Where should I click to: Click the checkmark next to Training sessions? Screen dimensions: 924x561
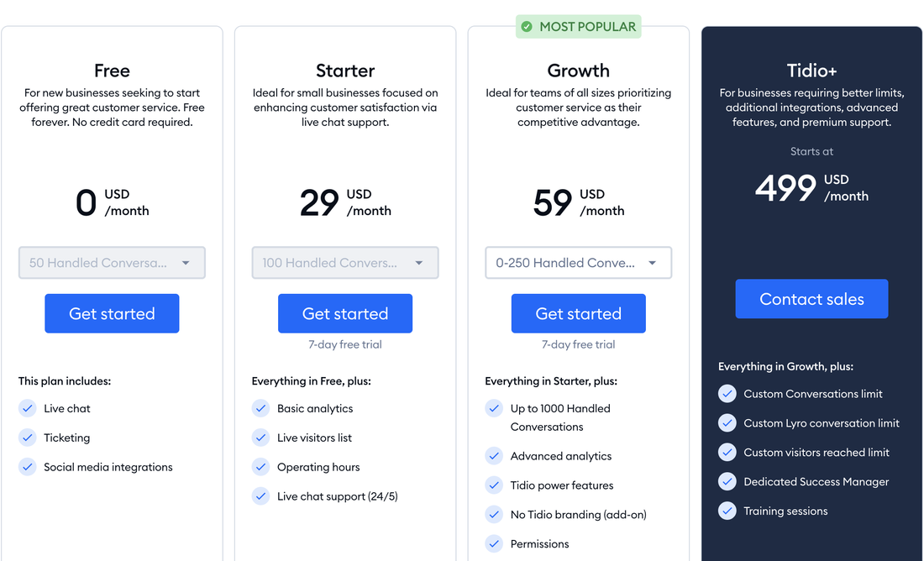point(727,511)
